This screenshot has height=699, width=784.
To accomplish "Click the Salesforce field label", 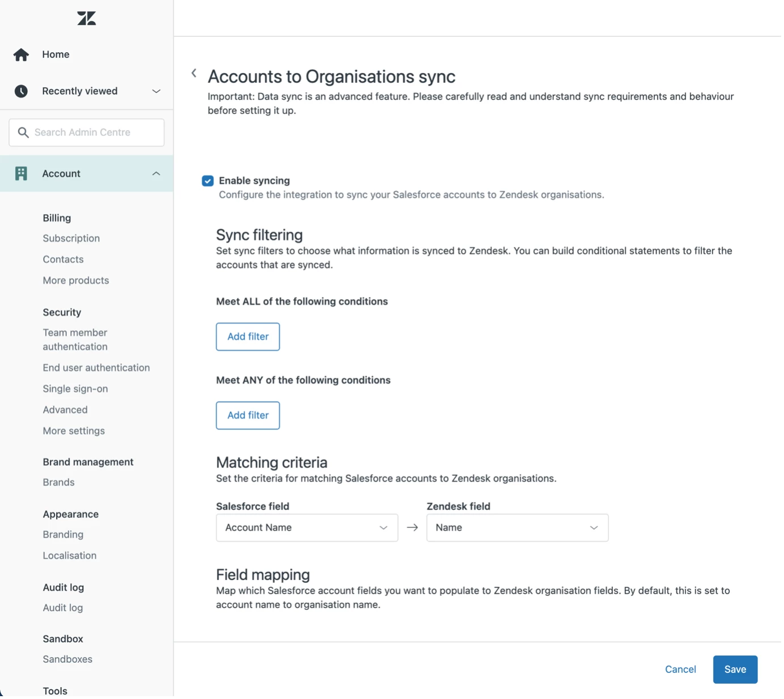I will click(253, 506).
